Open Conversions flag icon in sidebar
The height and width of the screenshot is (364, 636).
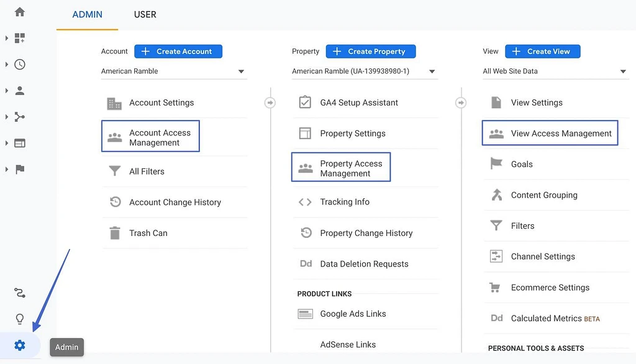click(x=19, y=169)
